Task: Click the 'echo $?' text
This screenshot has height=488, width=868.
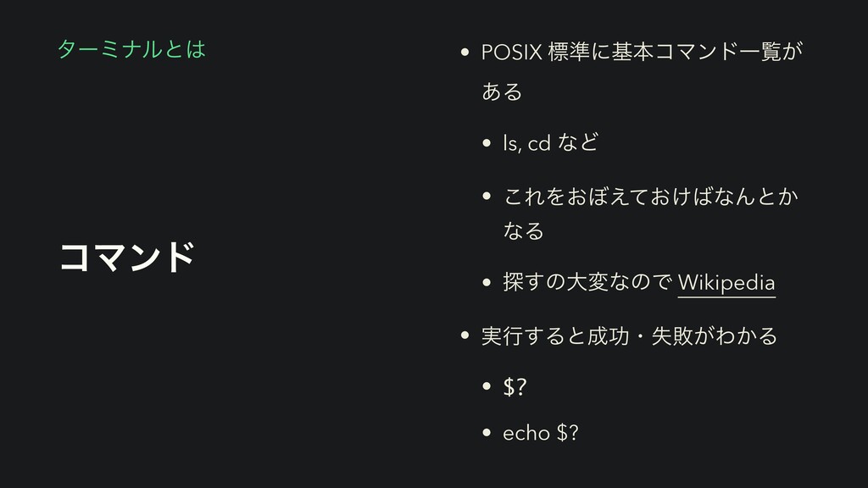Action: click(x=540, y=433)
